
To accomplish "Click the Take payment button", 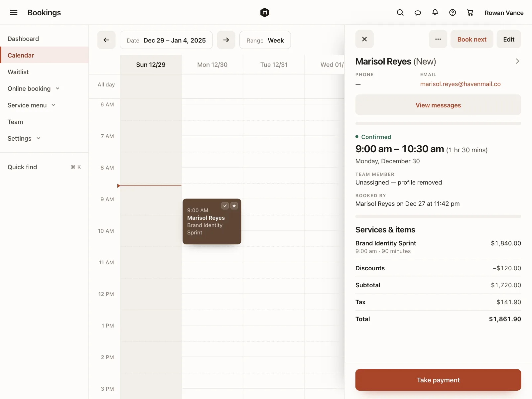I will point(438,380).
